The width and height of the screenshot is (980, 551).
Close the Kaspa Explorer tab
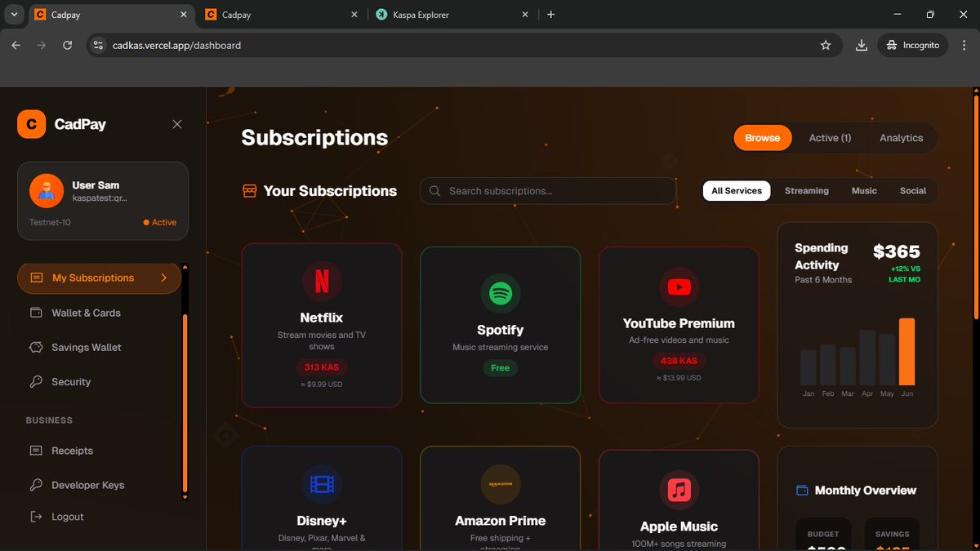526,15
